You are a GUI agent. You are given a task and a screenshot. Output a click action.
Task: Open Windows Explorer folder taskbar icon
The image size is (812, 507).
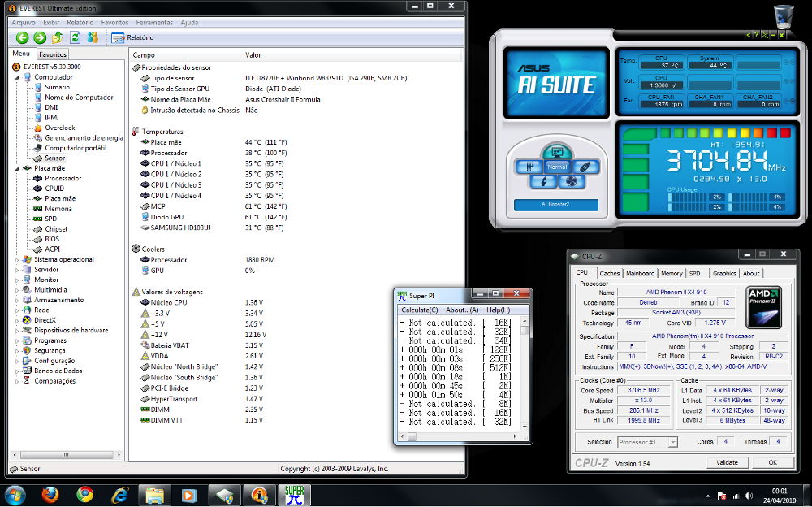pos(155,496)
